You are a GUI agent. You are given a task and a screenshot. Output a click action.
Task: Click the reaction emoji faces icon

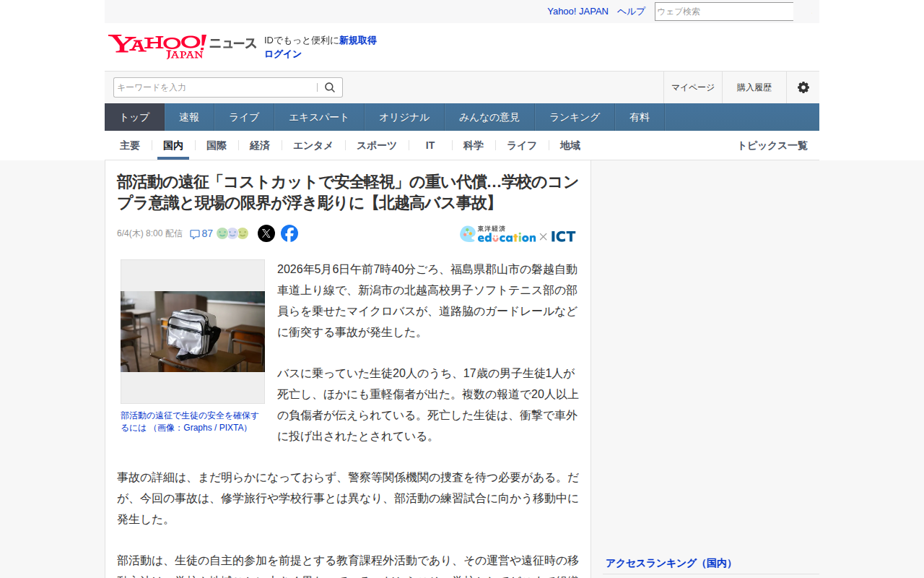(232, 233)
